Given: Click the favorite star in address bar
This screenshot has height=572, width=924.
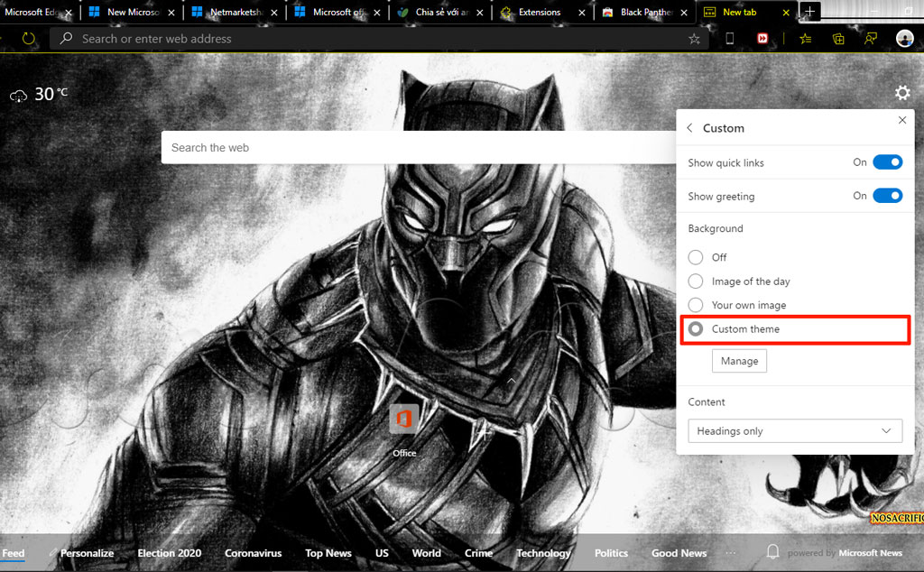Looking at the screenshot, I should (694, 39).
